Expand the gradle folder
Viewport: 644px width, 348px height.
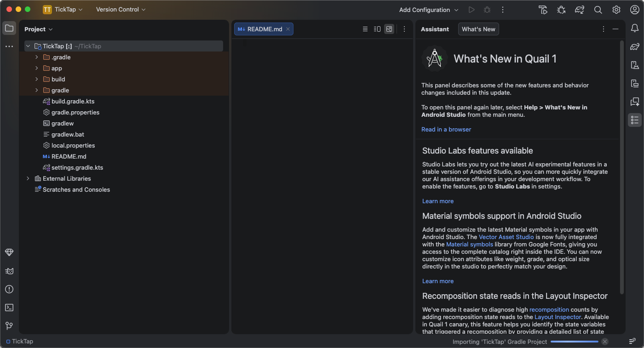pyautogui.click(x=37, y=90)
